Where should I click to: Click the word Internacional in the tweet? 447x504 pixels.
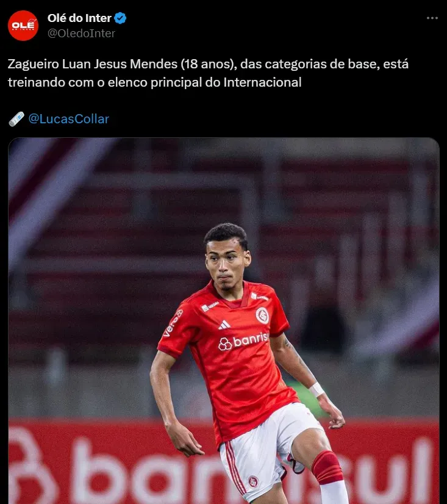pos(262,82)
